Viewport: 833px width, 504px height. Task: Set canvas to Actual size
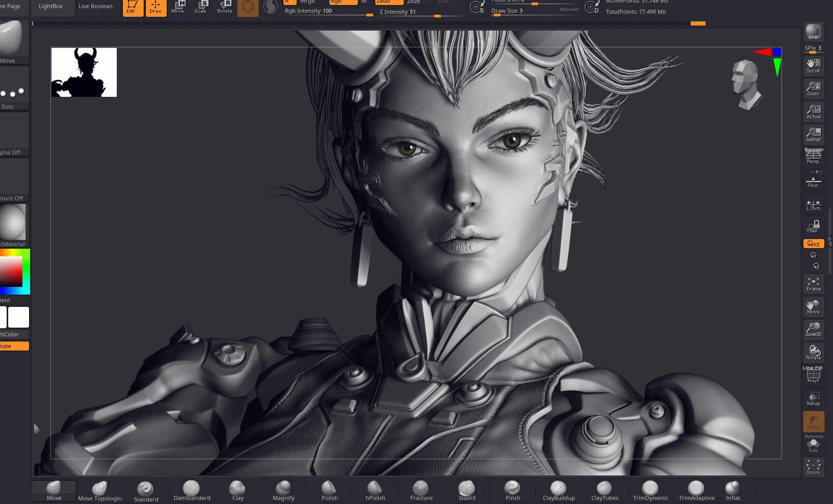point(813,112)
